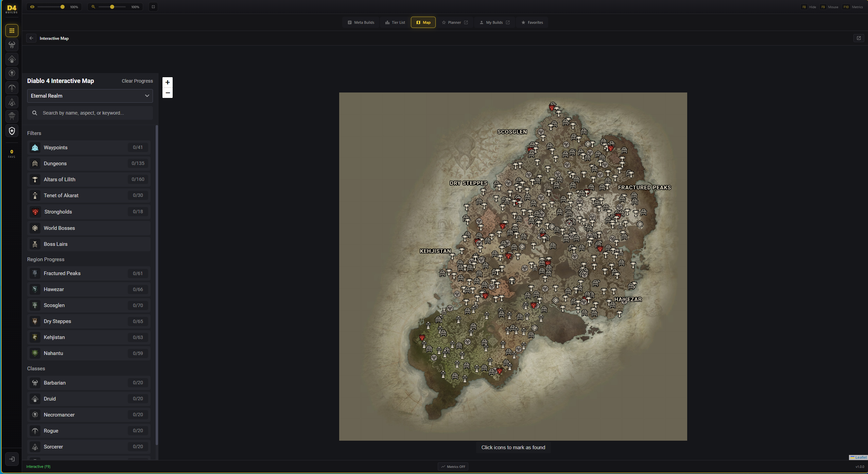Toggle the World Bosses filter
This screenshot has width=868, height=474.
[x=89, y=228]
